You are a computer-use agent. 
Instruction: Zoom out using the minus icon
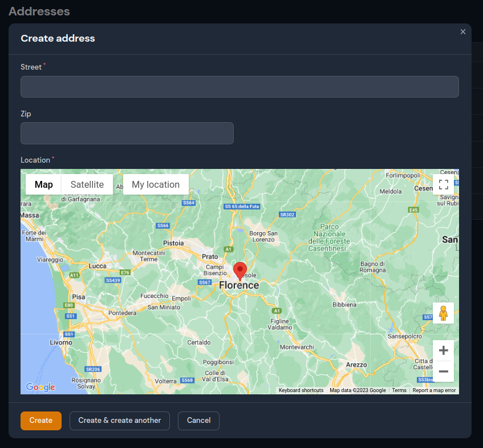coord(444,372)
